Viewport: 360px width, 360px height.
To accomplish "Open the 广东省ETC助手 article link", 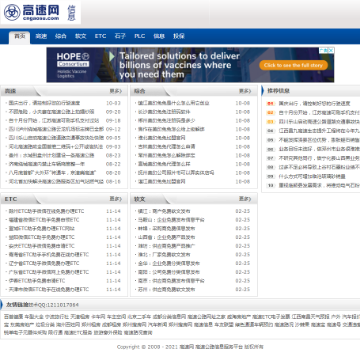I will point(48,272).
